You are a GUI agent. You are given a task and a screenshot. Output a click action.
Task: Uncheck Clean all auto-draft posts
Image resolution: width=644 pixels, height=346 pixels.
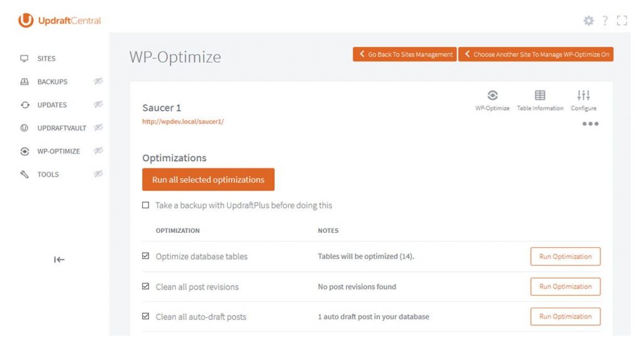(146, 316)
